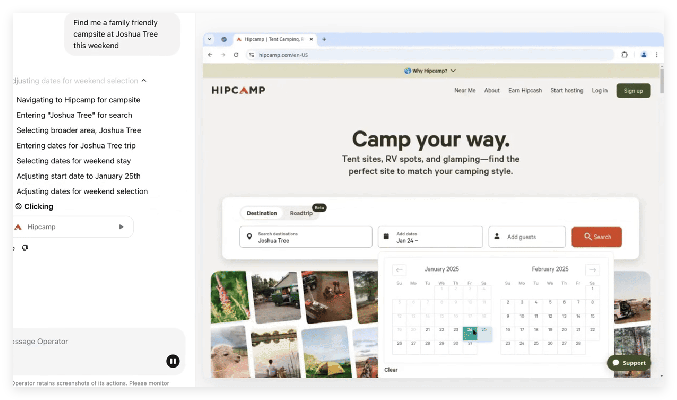Click the flower photo thumbnail
The width and height of the screenshot is (677, 400).
coord(230,297)
